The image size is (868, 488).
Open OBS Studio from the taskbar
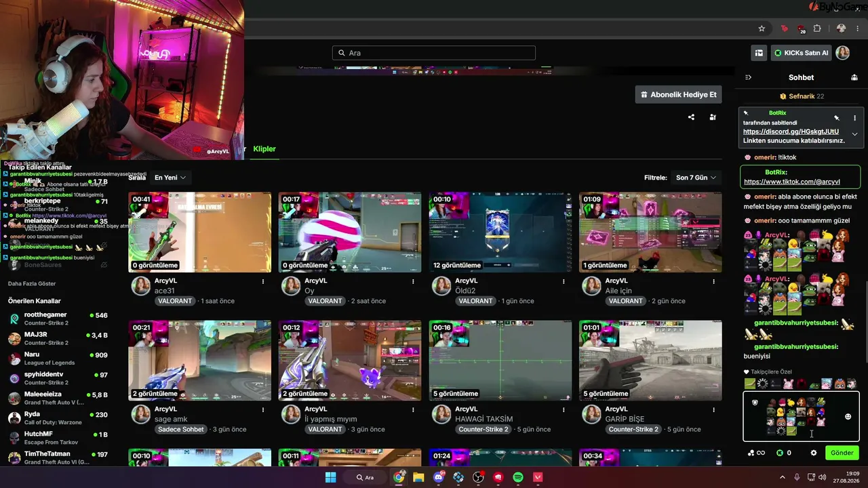479,477
